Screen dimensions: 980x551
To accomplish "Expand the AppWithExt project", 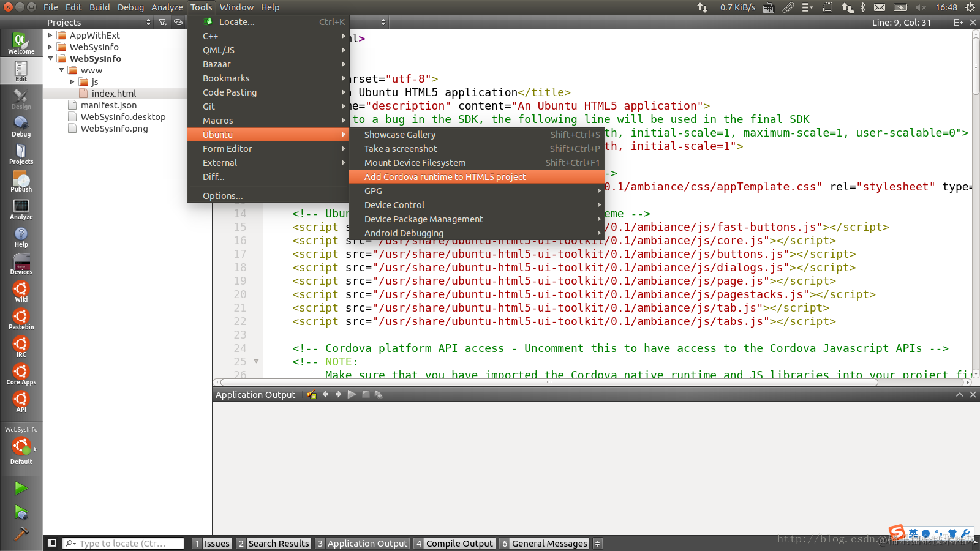I will click(x=50, y=36).
